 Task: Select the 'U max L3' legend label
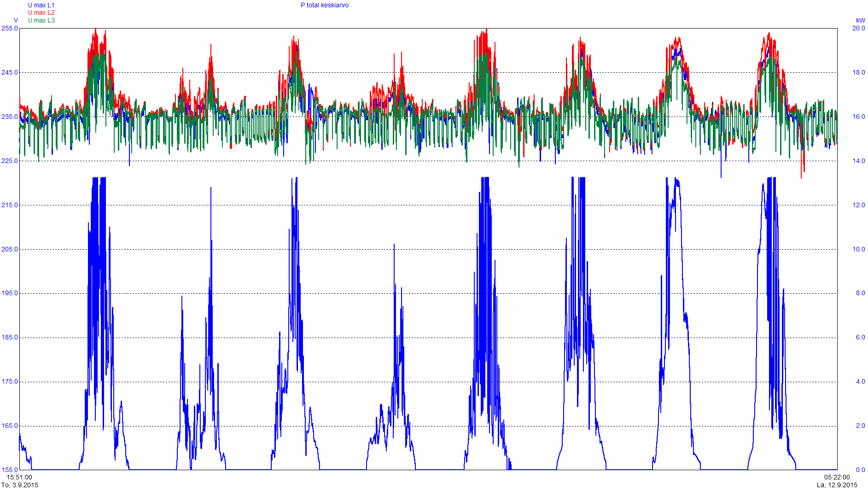pyautogui.click(x=41, y=20)
